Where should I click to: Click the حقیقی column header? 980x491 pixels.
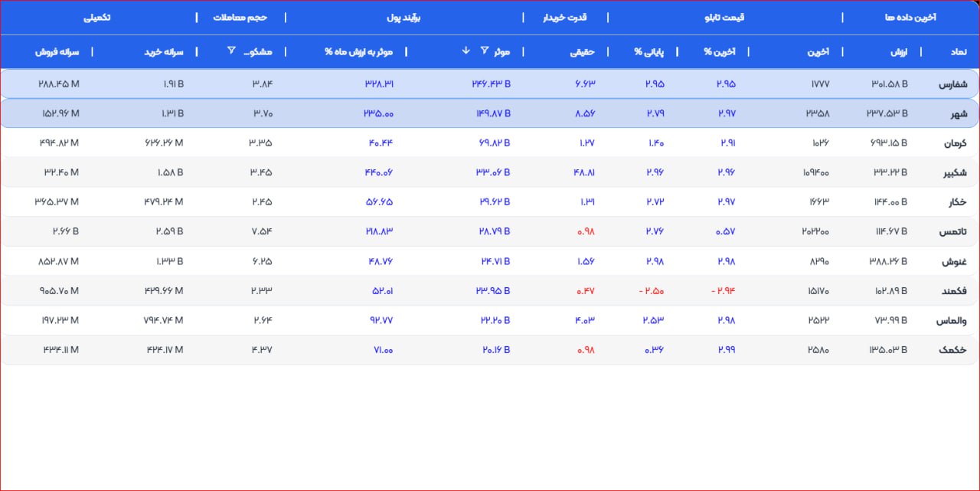(x=583, y=52)
